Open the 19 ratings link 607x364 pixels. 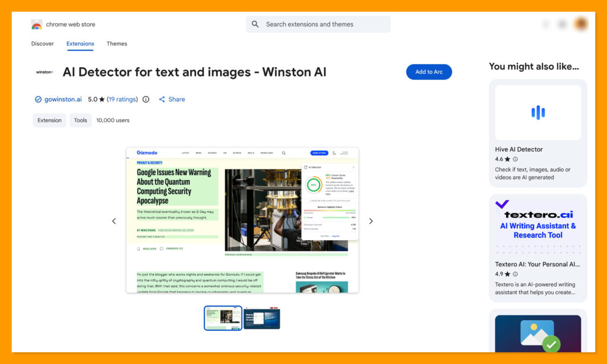click(x=122, y=99)
